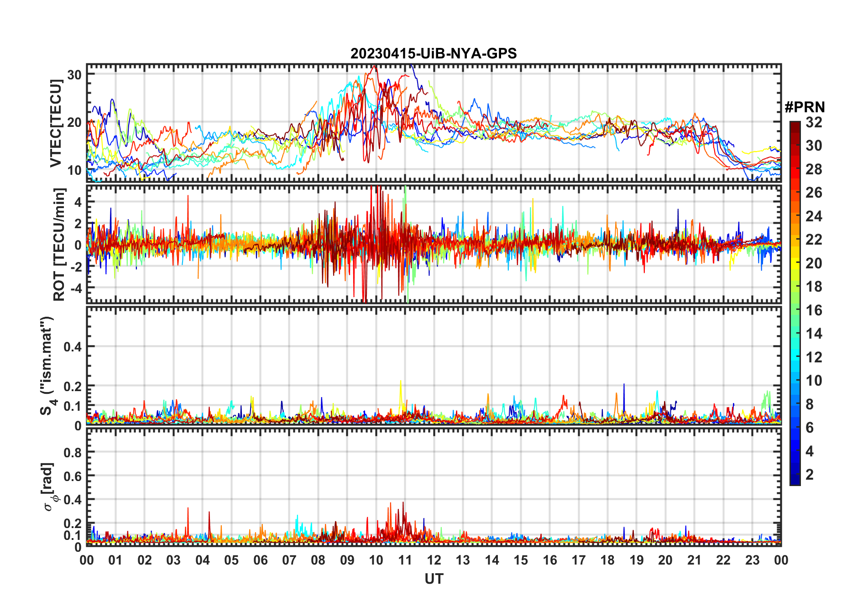Click tick label 20 on VTEC axis
The height and width of the screenshot is (607, 868).
[x=74, y=122]
